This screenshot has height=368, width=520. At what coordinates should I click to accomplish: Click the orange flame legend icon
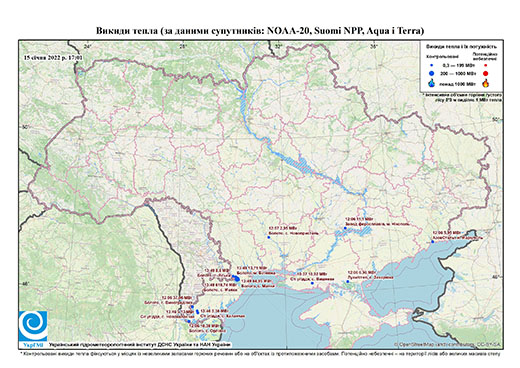[486, 83]
